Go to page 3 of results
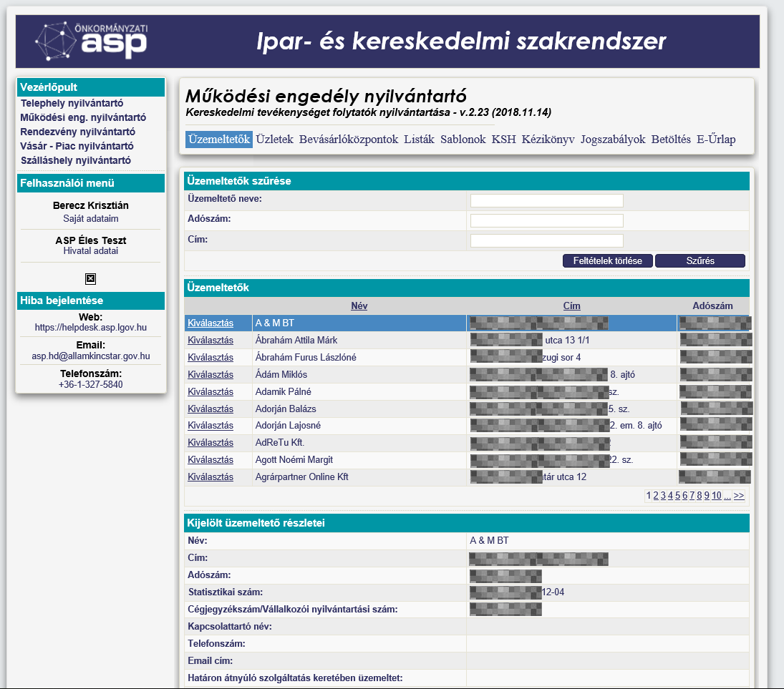 663,496
